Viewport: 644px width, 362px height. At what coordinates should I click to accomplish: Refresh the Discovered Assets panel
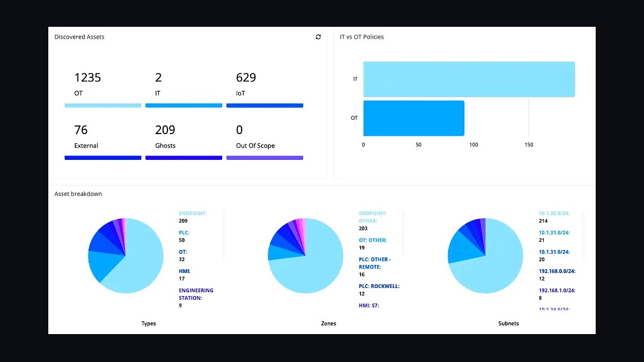coord(318,37)
